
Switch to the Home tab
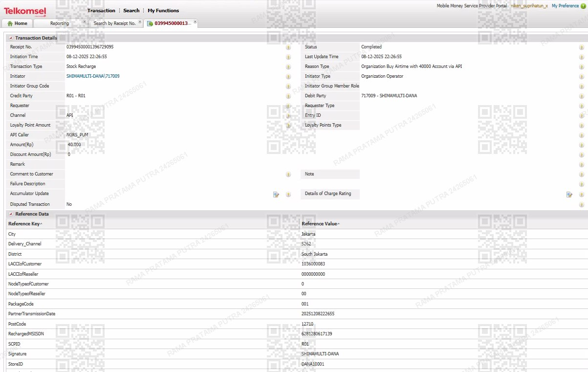tap(17, 23)
